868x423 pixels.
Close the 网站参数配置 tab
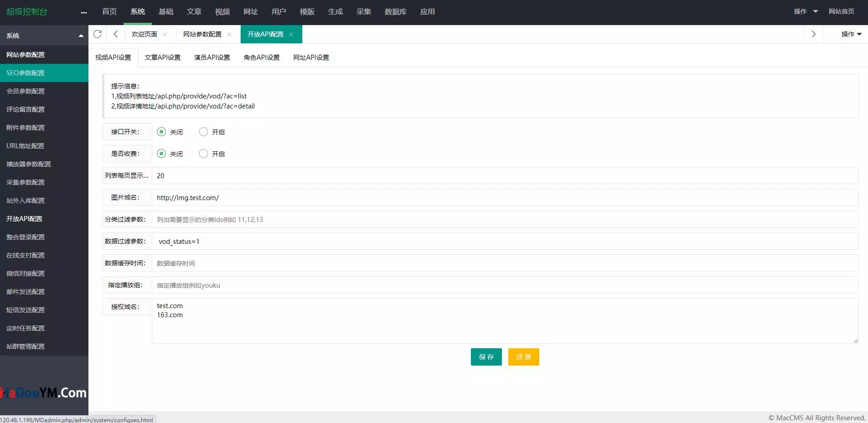pos(229,35)
